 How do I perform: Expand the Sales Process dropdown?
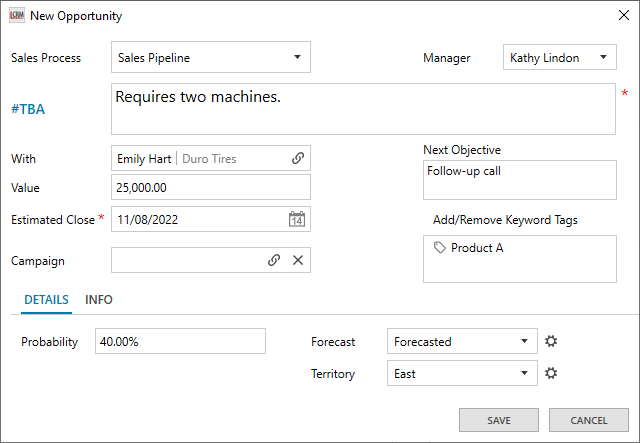tap(297, 58)
